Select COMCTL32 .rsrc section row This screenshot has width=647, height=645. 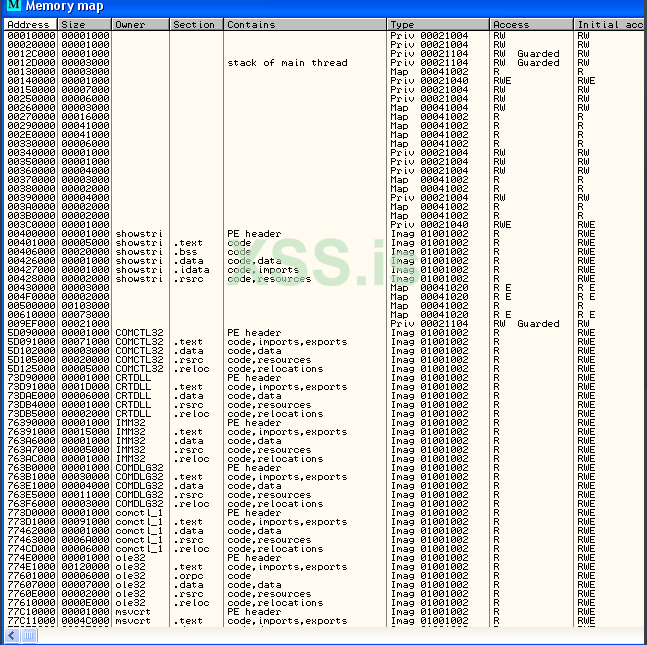click(x=324, y=360)
